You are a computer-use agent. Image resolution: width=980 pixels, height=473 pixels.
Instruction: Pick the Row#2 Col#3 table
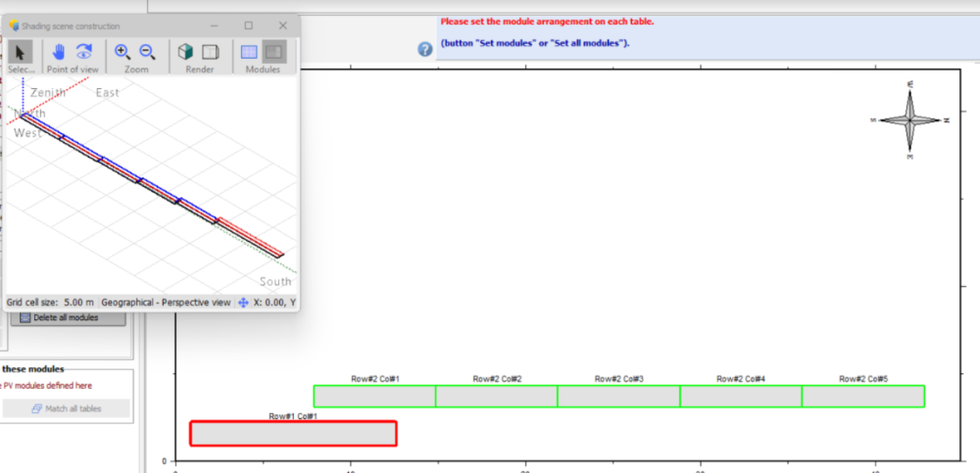618,396
